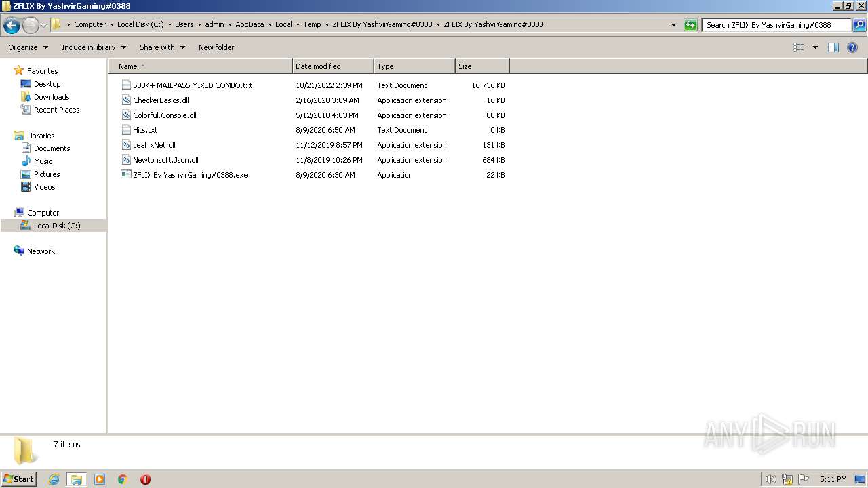This screenshot has height=488, width=868.
Task: Click Users breadcrumb in address bar
Action: 184,24
